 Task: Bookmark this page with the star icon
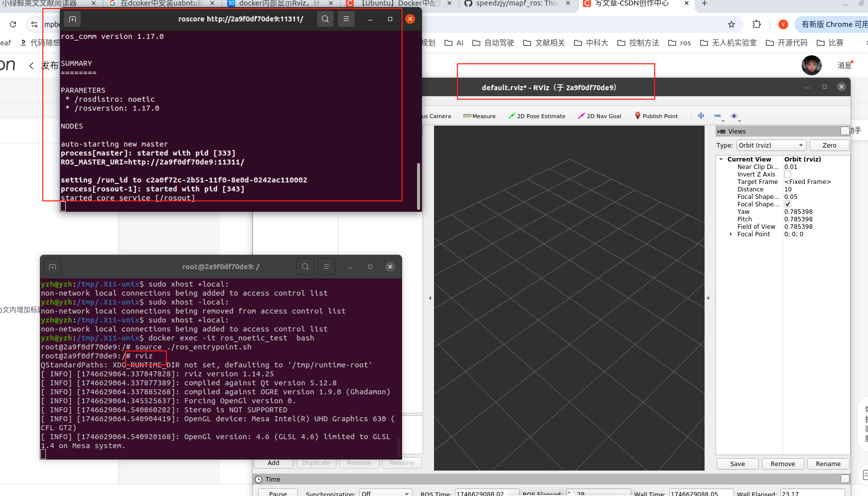(x=731, y=24)
